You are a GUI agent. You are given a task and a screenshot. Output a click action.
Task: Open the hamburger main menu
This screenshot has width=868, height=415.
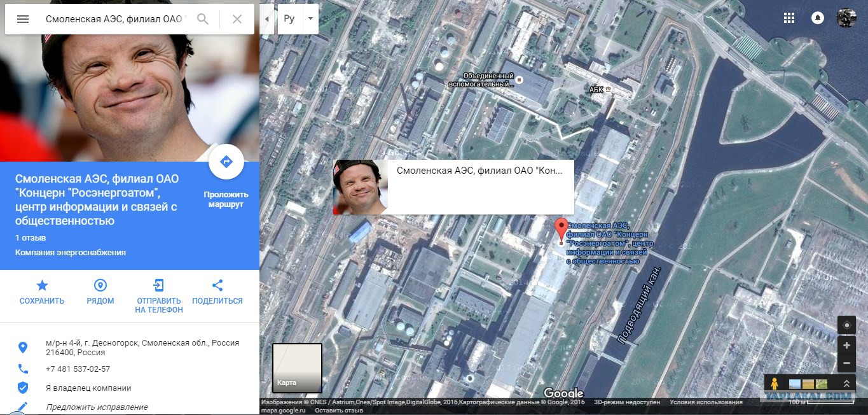[23, 19]
